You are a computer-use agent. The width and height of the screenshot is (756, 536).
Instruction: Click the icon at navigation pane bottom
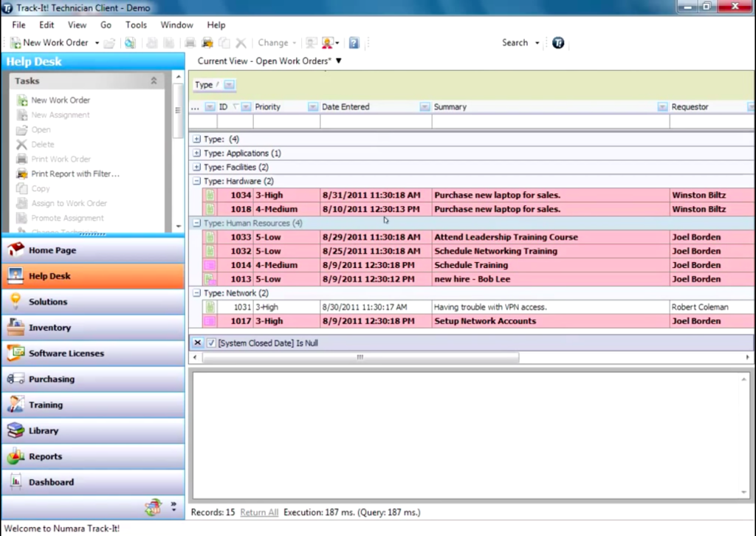(x=153, y=506)
